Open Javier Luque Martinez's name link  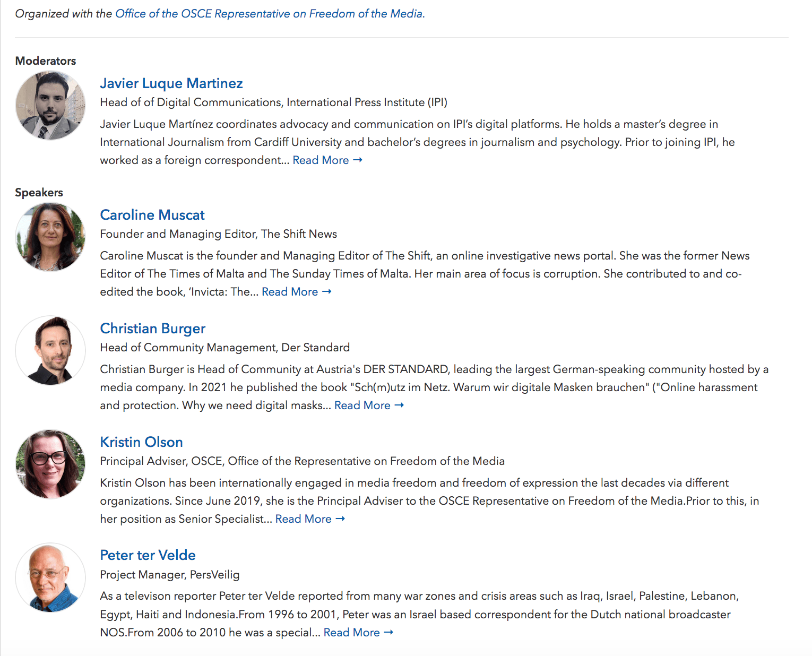171,83
